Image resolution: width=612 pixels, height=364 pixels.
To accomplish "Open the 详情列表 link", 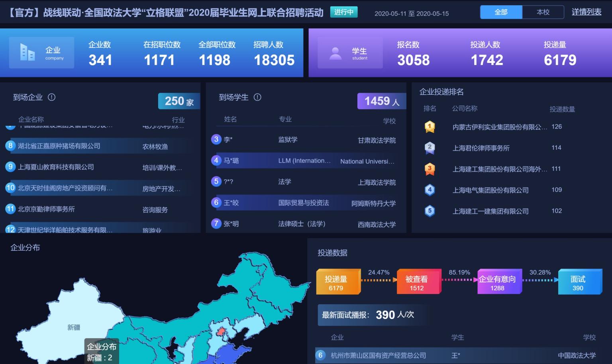I will (586, 12).
